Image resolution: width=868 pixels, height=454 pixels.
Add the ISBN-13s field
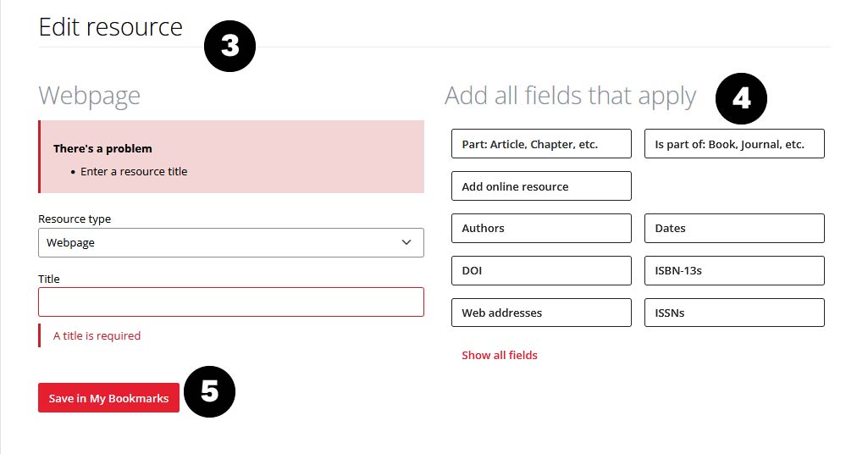734,270
